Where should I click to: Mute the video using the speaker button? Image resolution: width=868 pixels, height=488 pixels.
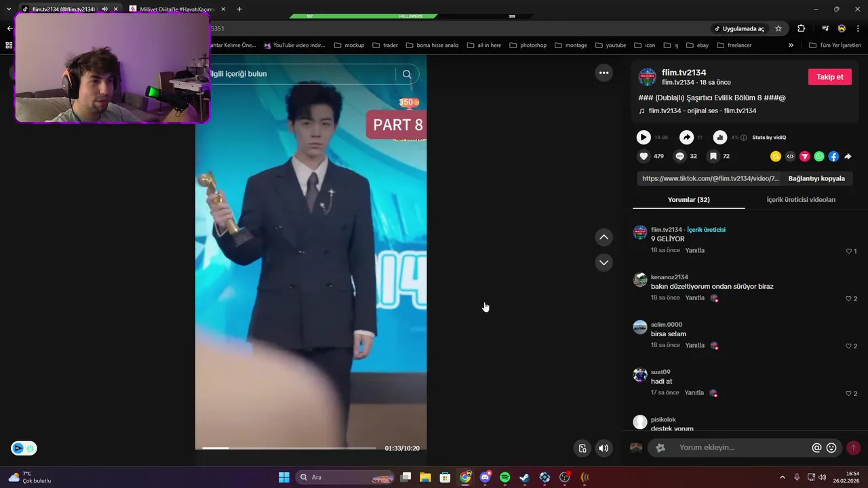(x=604, y=448)
